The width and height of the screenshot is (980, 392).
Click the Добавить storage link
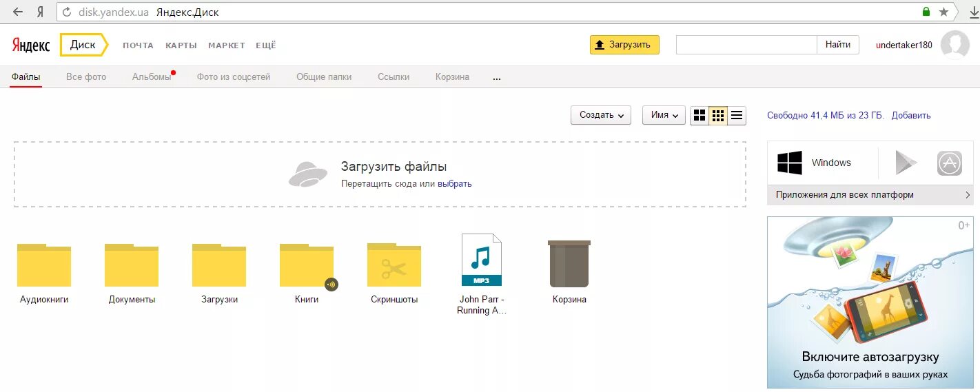pos(911,116)
